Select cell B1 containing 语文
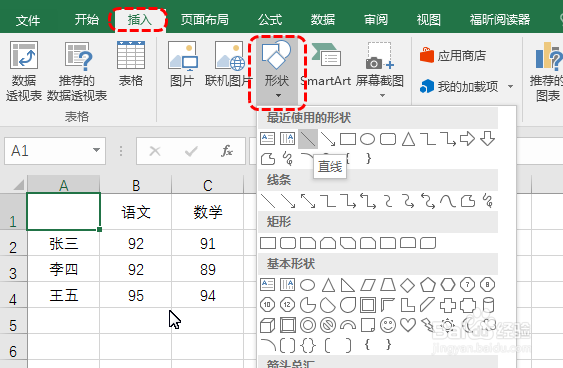This screenshot has height=368, width=563. coord(136,211)
